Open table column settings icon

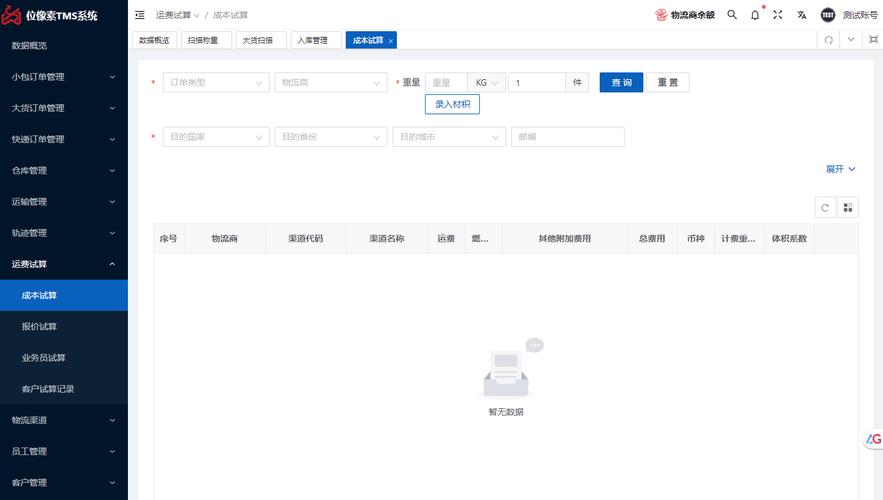point(848,208)
